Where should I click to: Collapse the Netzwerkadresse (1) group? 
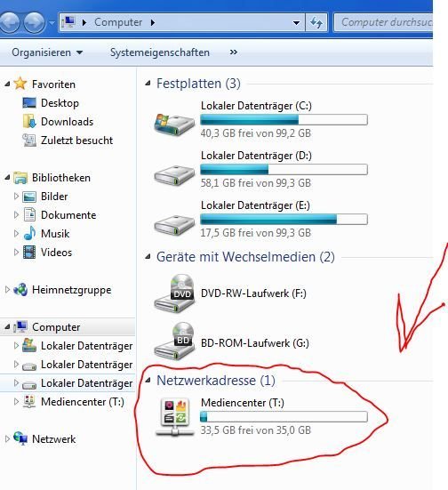(148, 381)
